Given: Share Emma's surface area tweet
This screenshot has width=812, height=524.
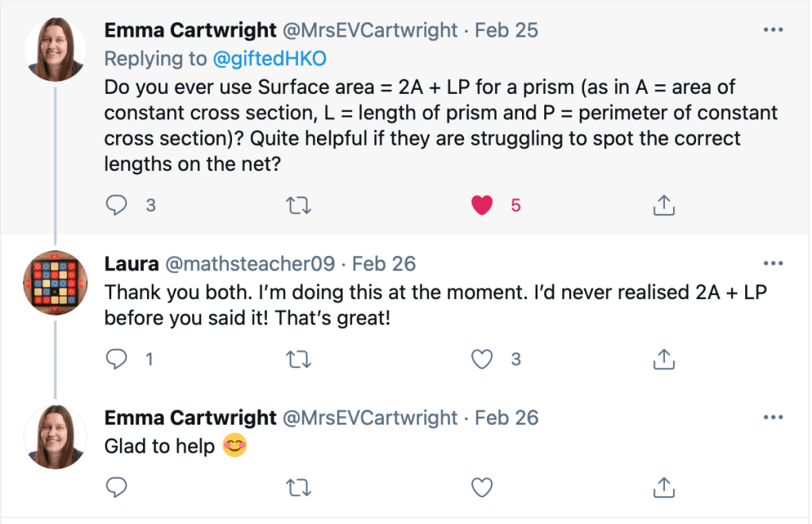Looking at the screenshot, I should (x=663, y=205).
